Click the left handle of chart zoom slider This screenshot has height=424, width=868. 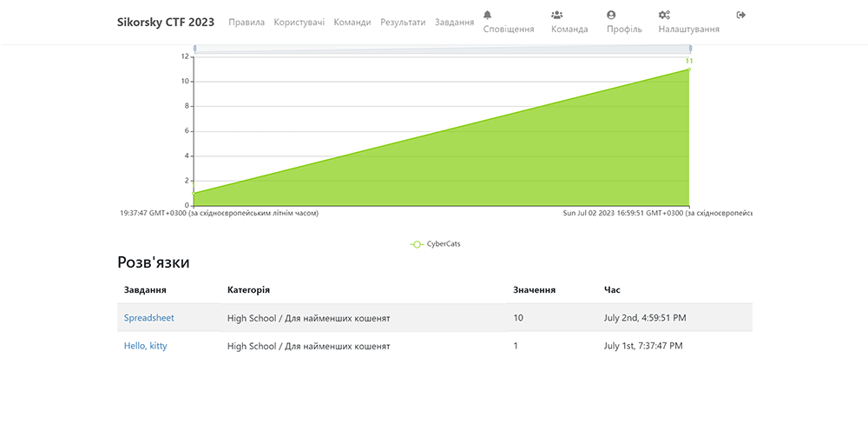pos(194,49)
